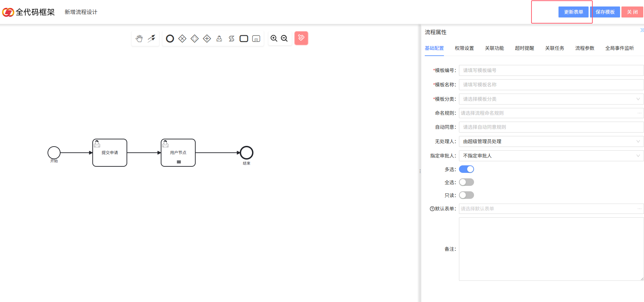Enable the 只读 switch

tap(466, 195)
